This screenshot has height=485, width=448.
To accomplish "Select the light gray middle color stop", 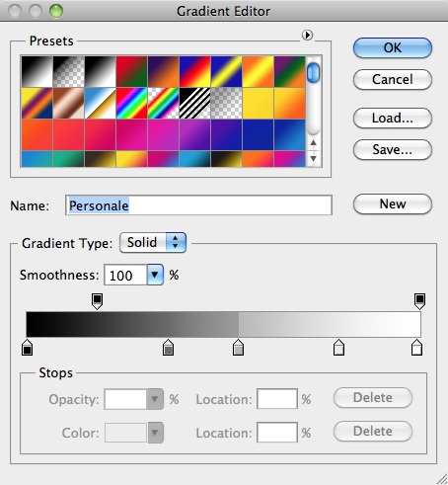I will [x=238, y=348].
